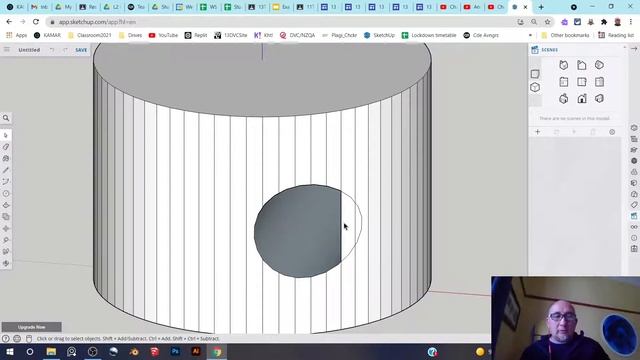Bookmark this page with star icon

[x=547, y=22]
